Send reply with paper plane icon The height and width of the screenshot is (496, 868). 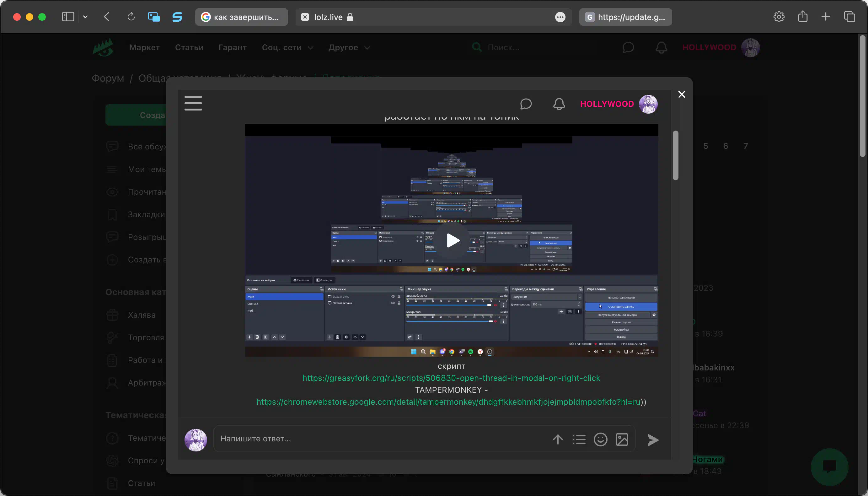click(652, 440)
